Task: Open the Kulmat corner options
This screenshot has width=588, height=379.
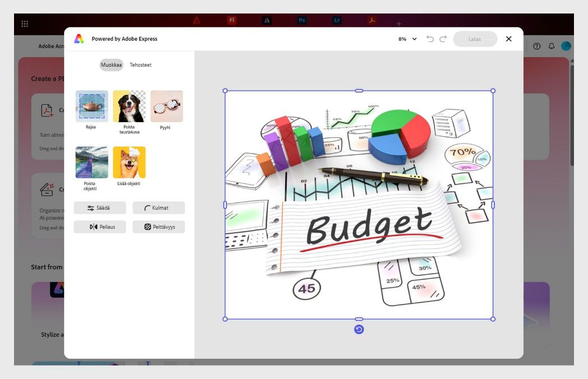Action: (x=159, y=208)
